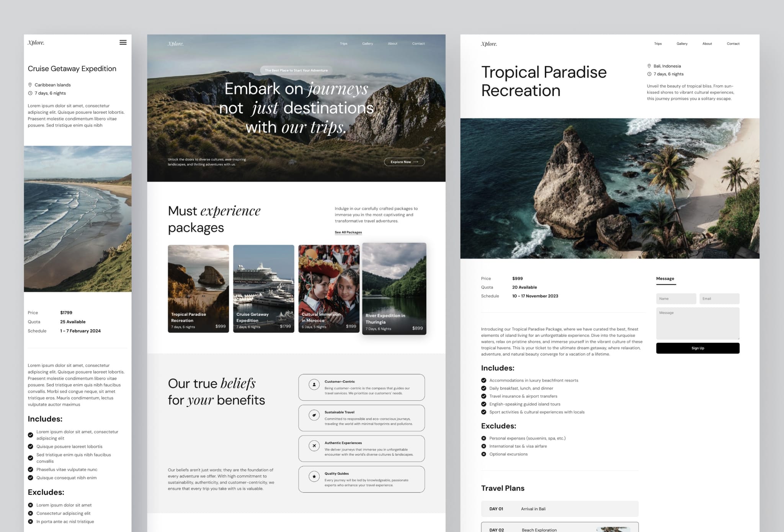Click the Xplore logo on hero page
Viewport: 784px width, 532px height.
(x=176, y=44)
